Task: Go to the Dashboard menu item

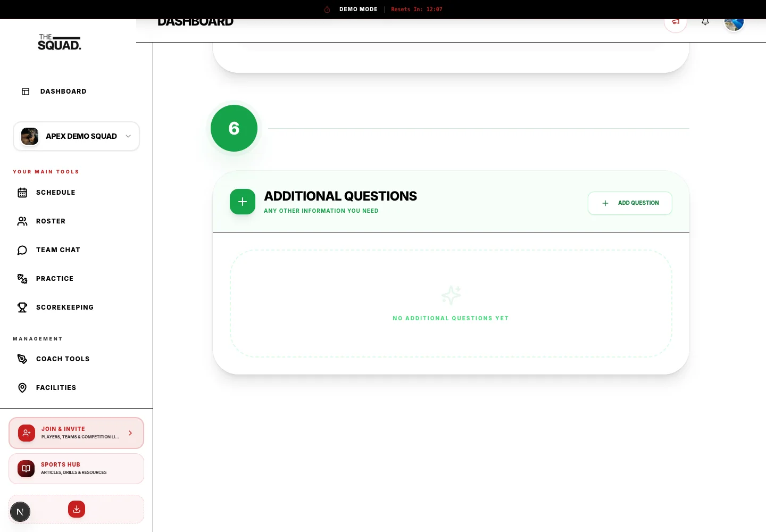Action: tap(63, 92)
